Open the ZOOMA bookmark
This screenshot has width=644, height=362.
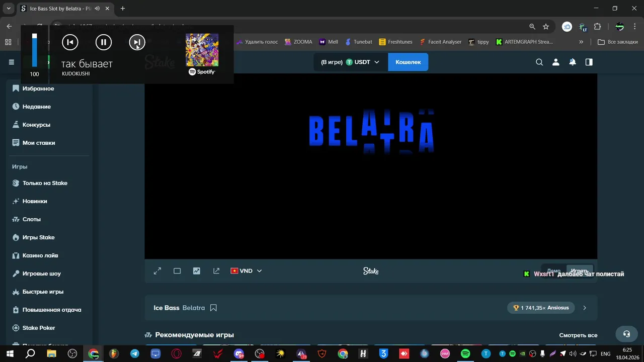[298, 42]
